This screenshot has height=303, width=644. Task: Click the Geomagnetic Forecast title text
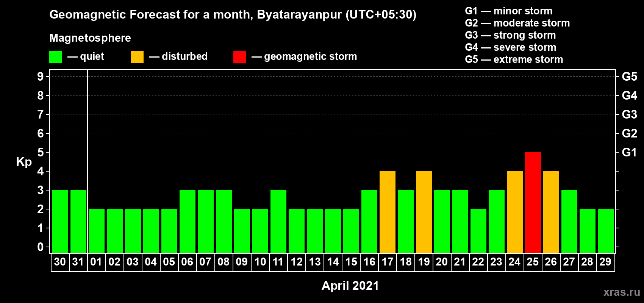233,15
